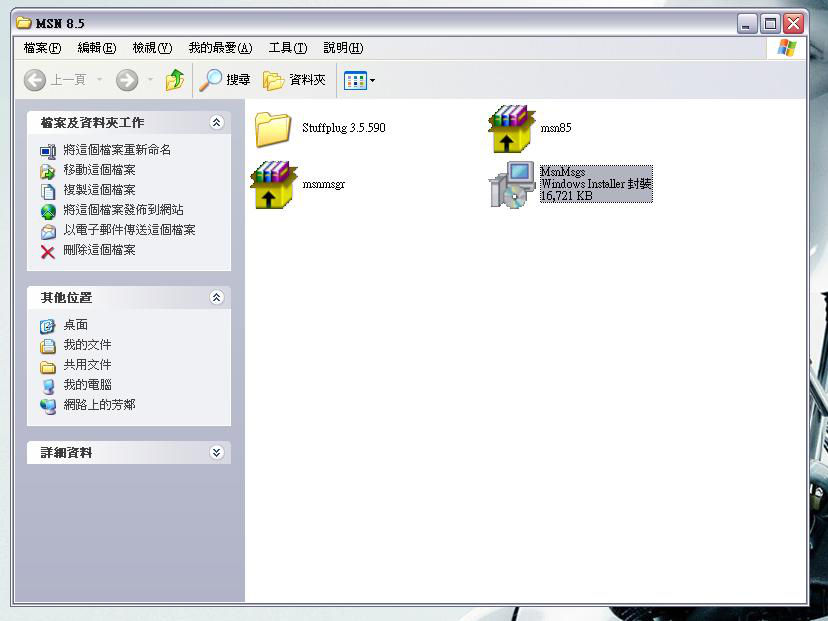Click 刪除這個檔案 delete link
Image resolution: width=828 pixels, height=621 pixels.
click(99, 250)
